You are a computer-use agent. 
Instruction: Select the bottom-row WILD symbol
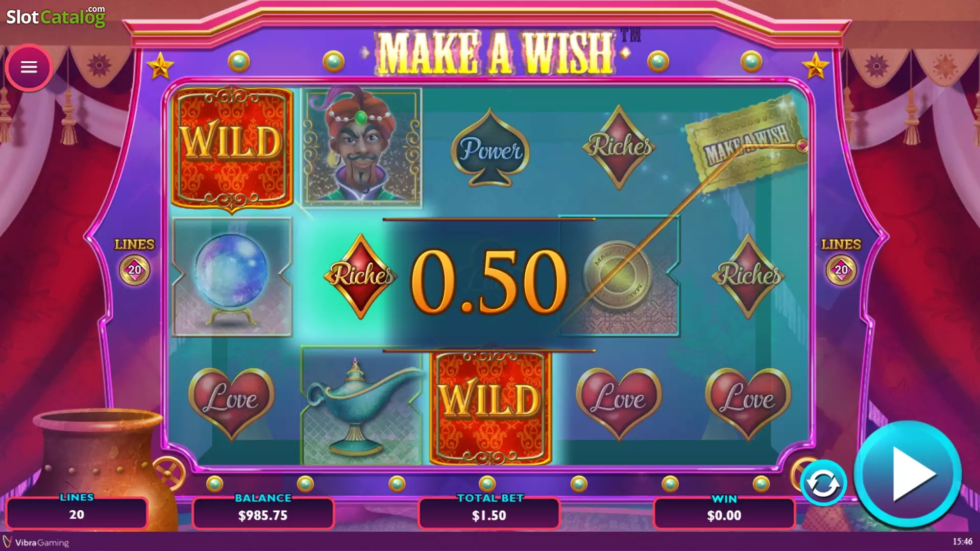491,407
